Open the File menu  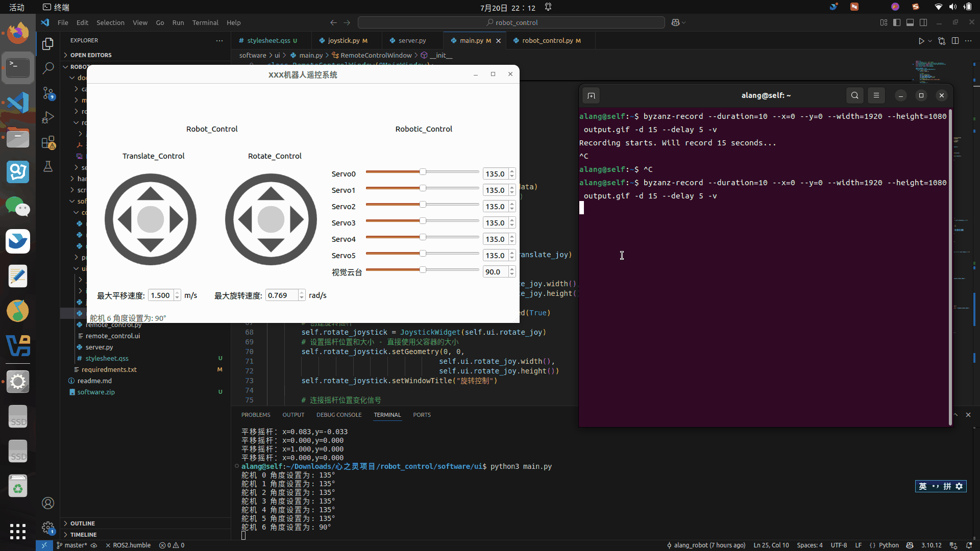[63, 22]
